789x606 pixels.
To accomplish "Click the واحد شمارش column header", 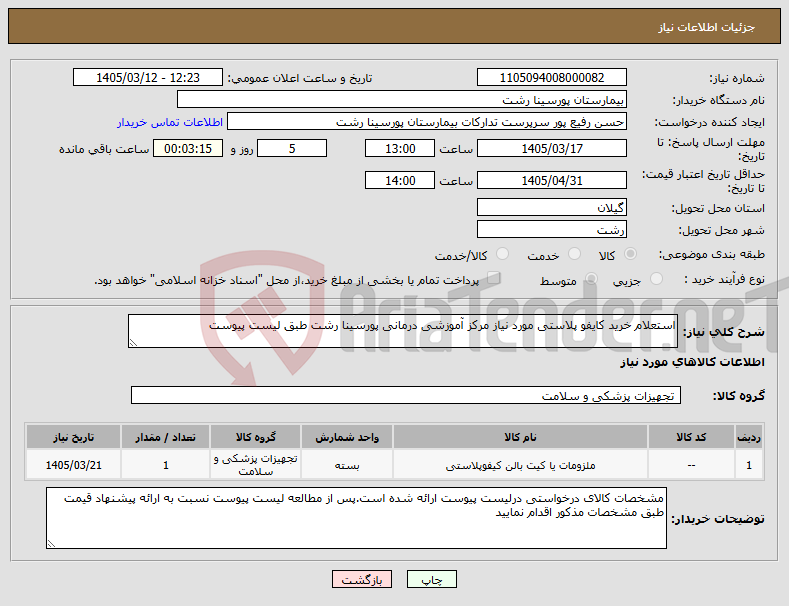I will (347, 437).
